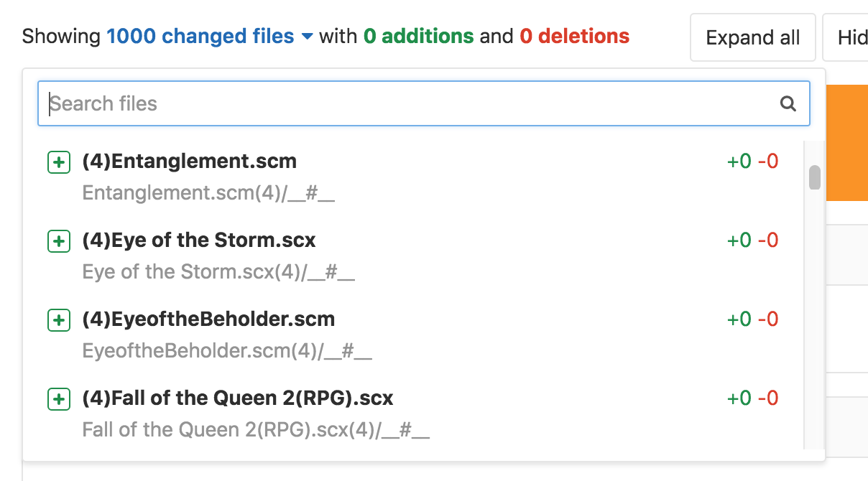Click the file list scrollbar thumb
This screenshot has width=868, height=481.
click(814, 177)
